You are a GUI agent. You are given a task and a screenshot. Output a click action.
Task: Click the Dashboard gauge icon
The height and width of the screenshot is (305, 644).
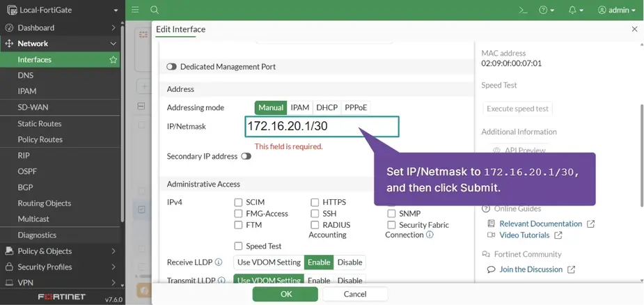(9, 28)
